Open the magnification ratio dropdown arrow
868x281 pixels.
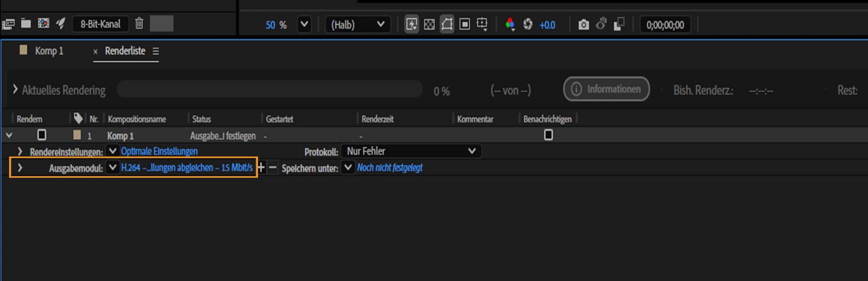click(x=304, y=24)
